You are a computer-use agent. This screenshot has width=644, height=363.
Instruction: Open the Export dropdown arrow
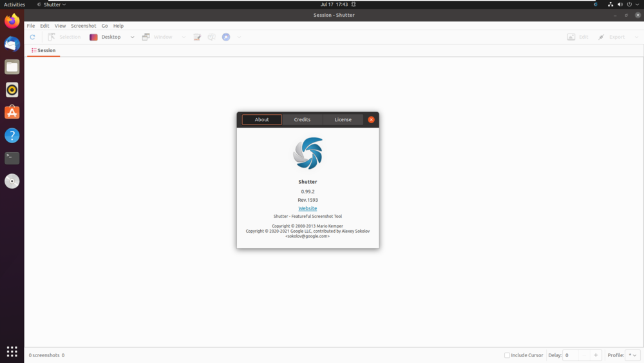point(637,37)
